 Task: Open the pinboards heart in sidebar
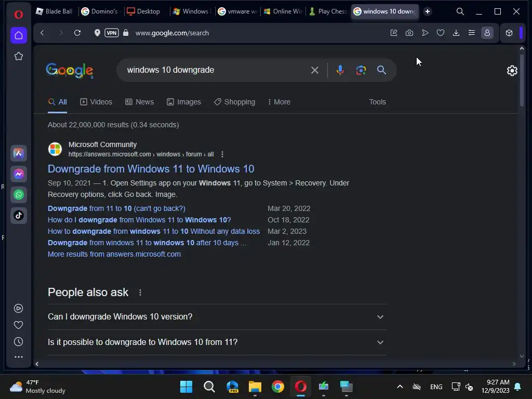tap(18, 325)
